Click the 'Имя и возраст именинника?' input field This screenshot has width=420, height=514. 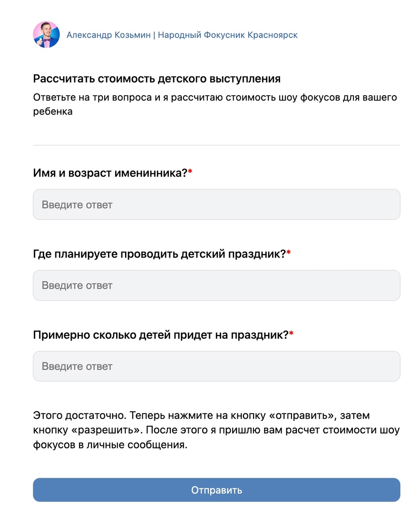(x=216, y=205)
